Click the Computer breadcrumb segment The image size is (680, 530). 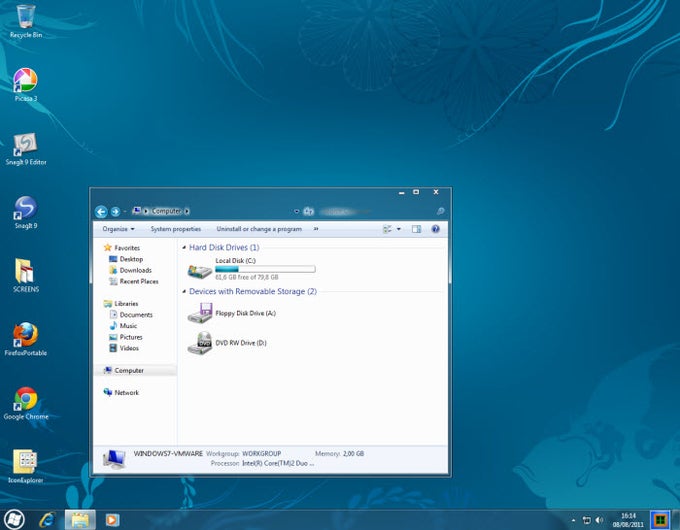[x=167, y=211]
